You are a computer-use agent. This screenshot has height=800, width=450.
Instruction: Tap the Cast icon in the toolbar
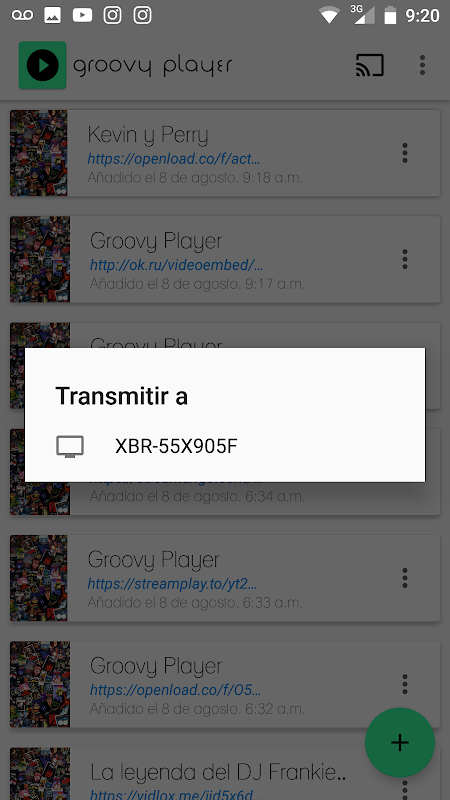pos(369,65)
